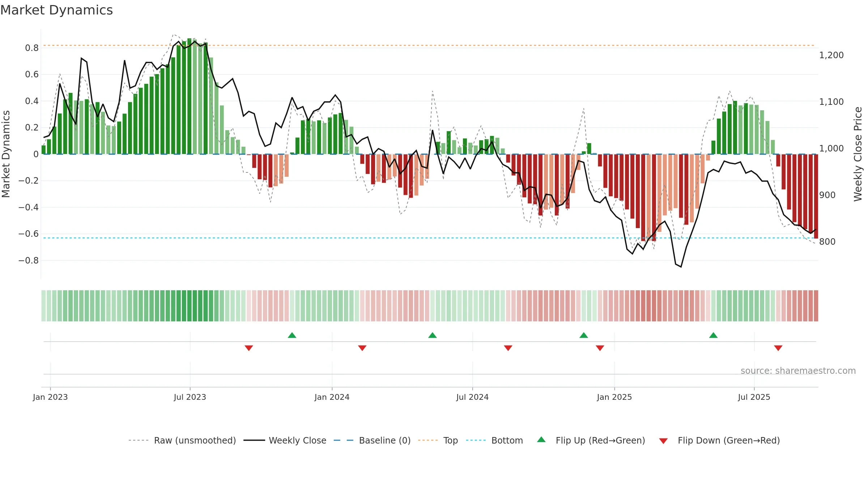Click the Raw (unsmoothed) legend entry
This screenshot has height=488, width=868.
[182, 440]
